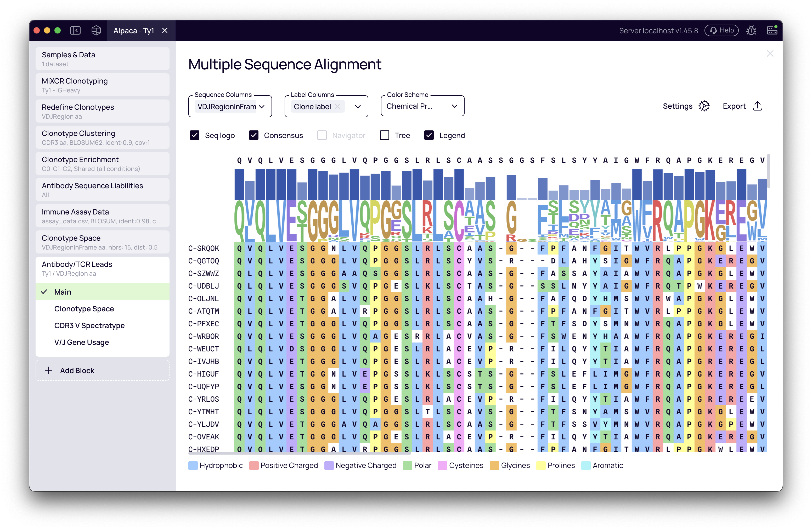
Task: Open the Sequence Columns dropdown
Action: [x=262, y=107]
